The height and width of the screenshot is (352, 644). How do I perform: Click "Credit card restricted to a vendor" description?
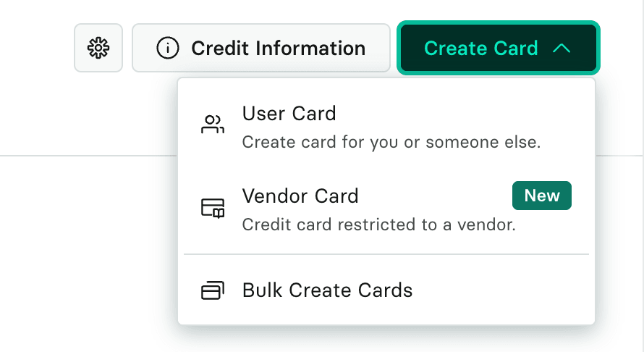(378, 225)
